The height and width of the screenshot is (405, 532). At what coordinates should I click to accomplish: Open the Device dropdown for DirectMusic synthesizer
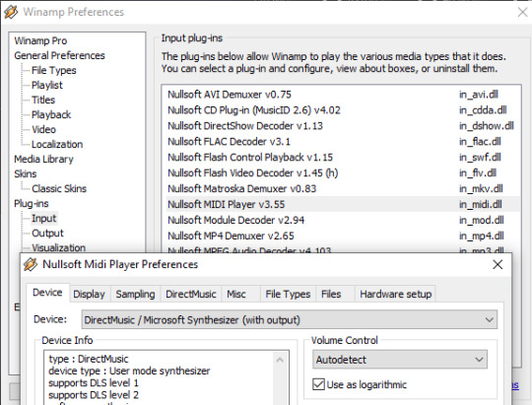pos(290,320)
